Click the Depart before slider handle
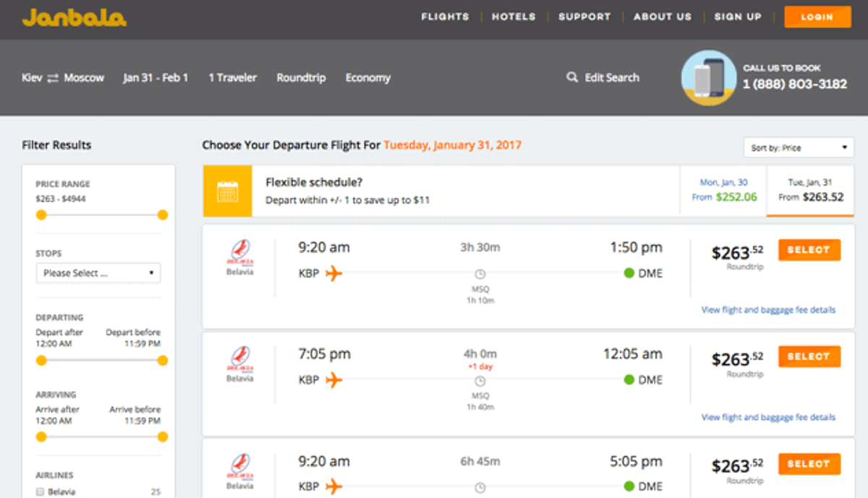868x498 pixels. [x=163, y=360]
